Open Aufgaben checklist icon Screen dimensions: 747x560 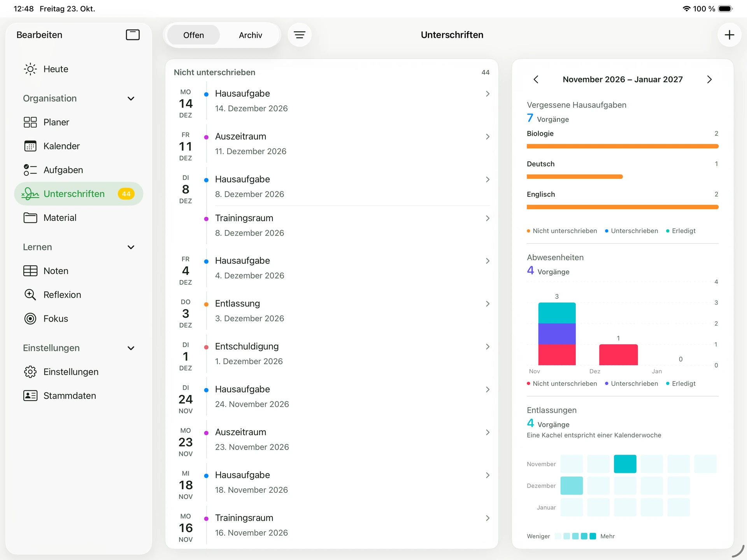pyautogui.click(x=30, y=170)
